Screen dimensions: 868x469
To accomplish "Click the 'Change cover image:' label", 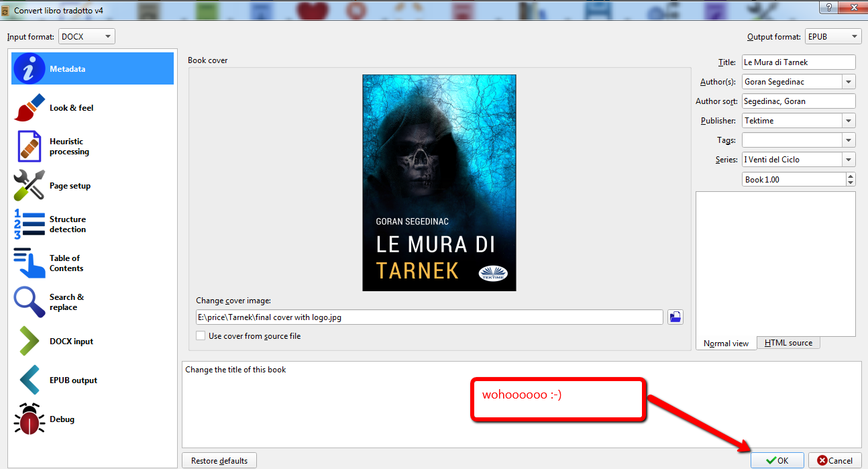I will [x=233, y=301].
